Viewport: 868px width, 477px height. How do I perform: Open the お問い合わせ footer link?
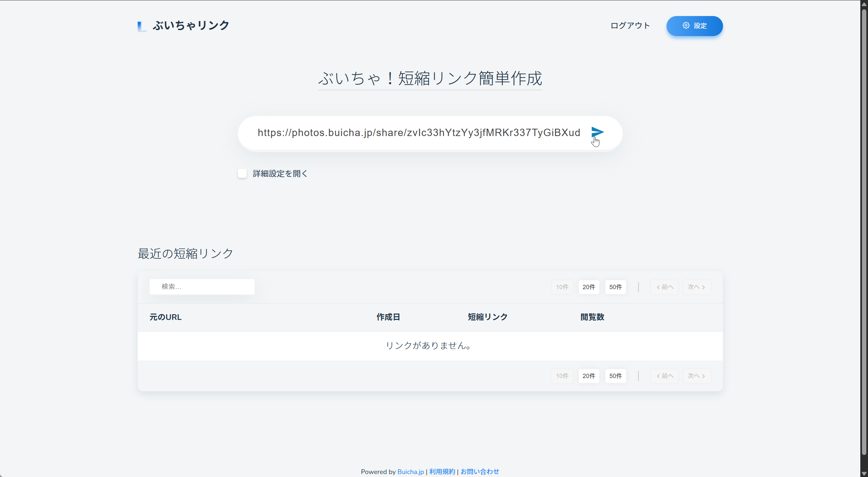480,472
